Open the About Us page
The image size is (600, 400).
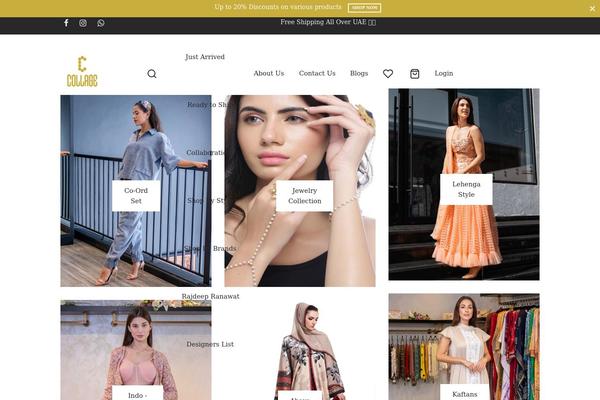click(269, 73)
